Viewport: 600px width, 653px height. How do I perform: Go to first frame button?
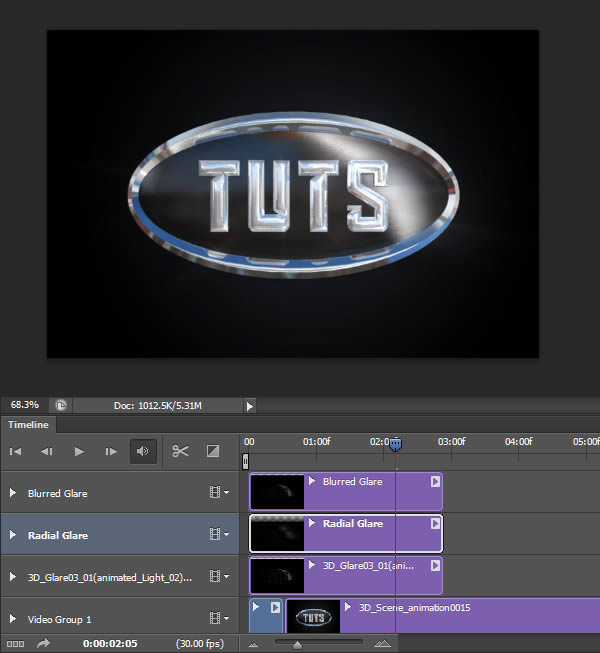point(15,451)
